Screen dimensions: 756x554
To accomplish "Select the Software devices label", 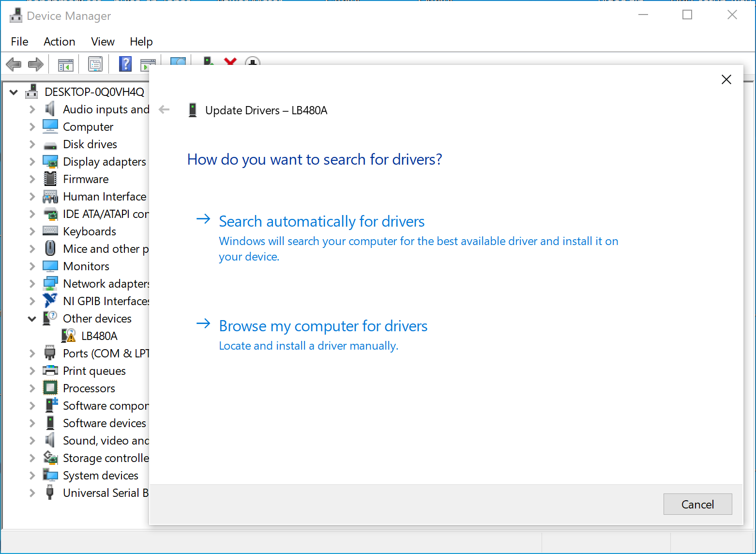I will click(x=105, y=423).
